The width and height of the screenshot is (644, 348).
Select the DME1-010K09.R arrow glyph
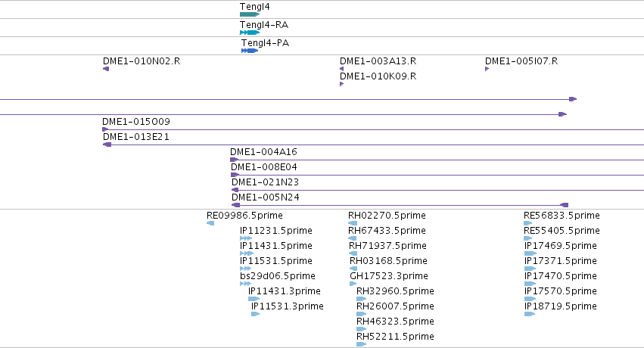(342, 84)
